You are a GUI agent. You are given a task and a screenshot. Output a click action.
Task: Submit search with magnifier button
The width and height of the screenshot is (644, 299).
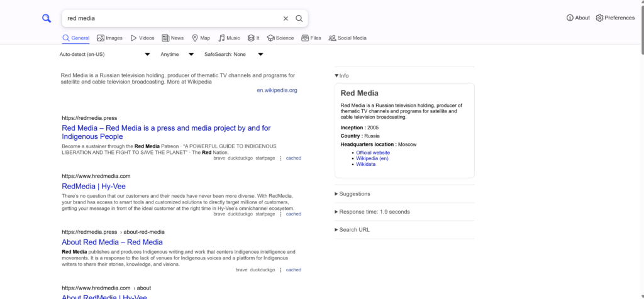tap(299, 18)
